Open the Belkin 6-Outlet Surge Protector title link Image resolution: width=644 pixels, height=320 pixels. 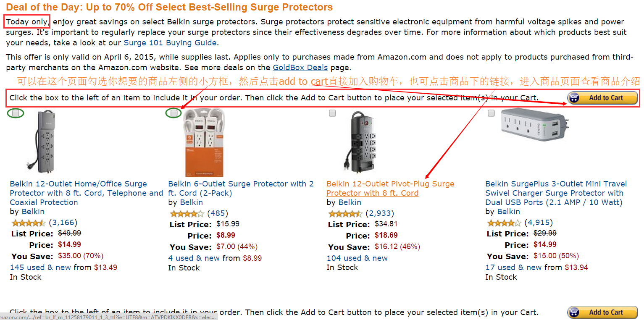coord(241,189)
